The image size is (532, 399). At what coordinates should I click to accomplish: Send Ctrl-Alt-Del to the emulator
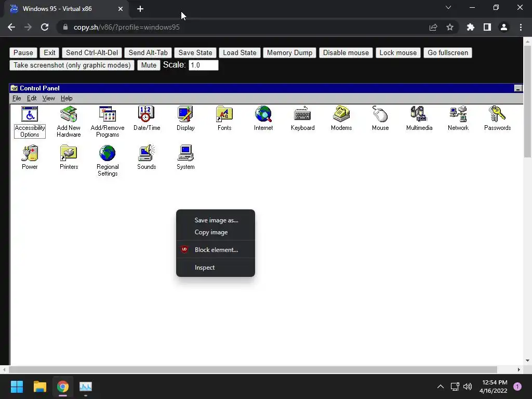coord(92,52)
